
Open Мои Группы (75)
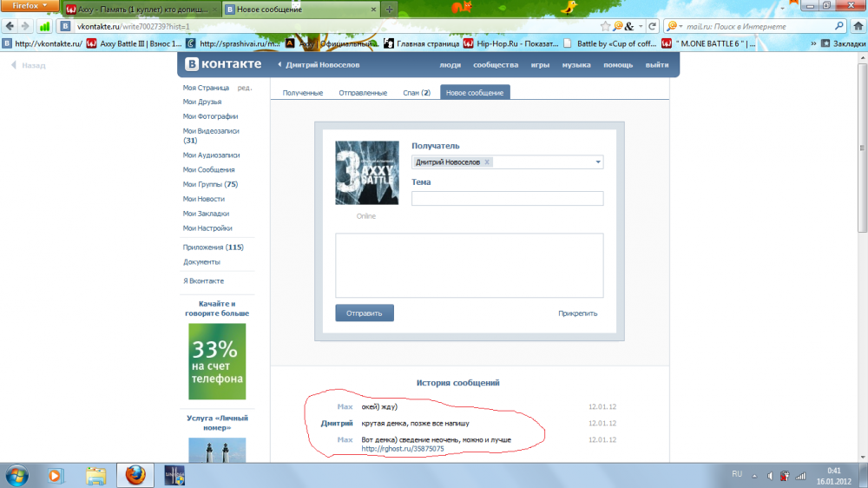pos(210,184)
